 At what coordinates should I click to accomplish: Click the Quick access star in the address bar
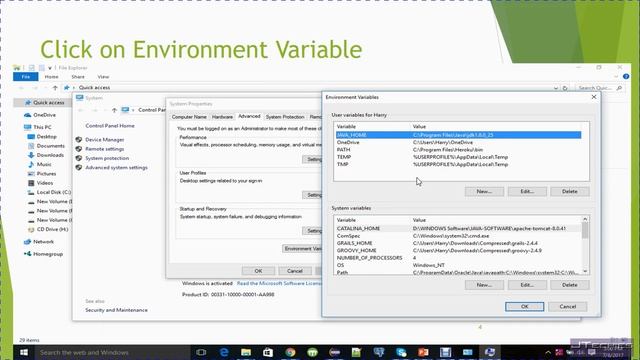67,87
